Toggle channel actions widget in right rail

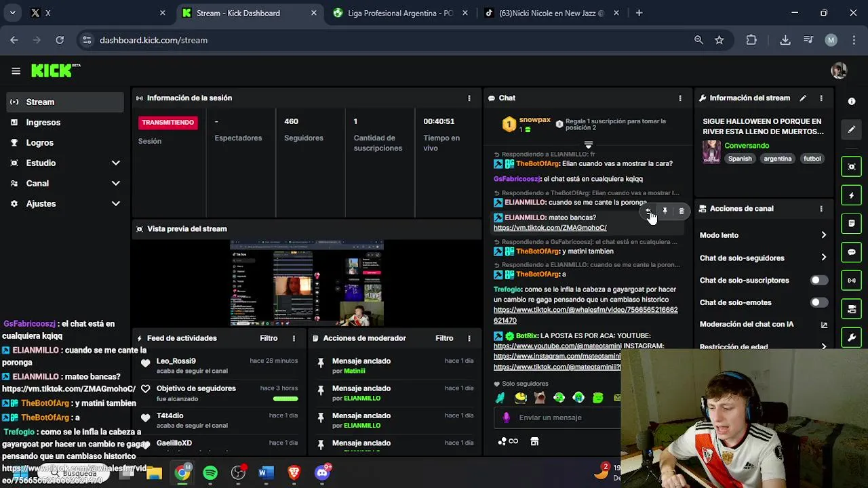click(852, 309)
